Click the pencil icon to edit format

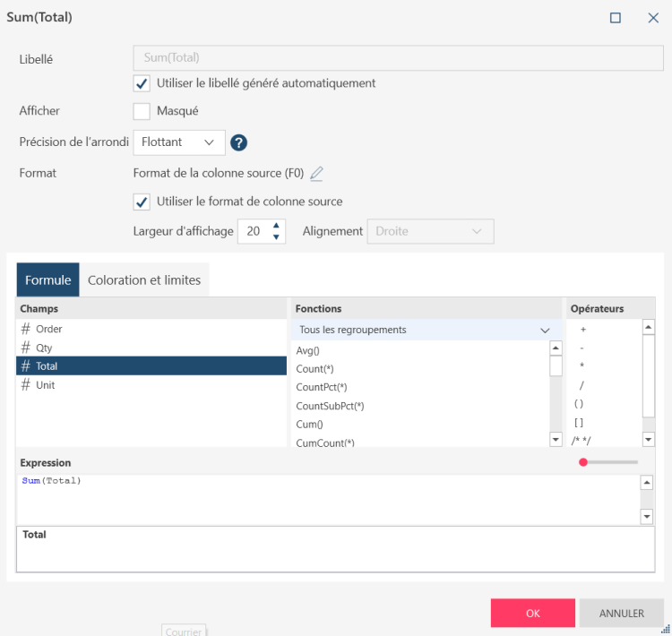point(316,173)
